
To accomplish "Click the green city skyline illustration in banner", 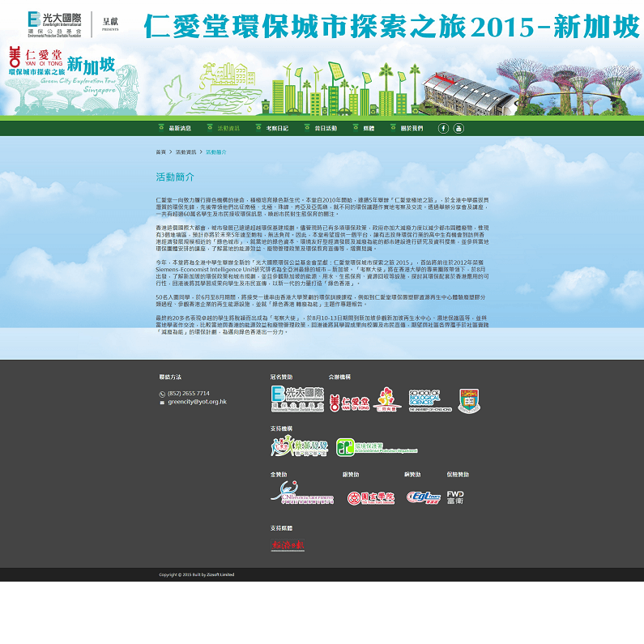I will 339,90.
